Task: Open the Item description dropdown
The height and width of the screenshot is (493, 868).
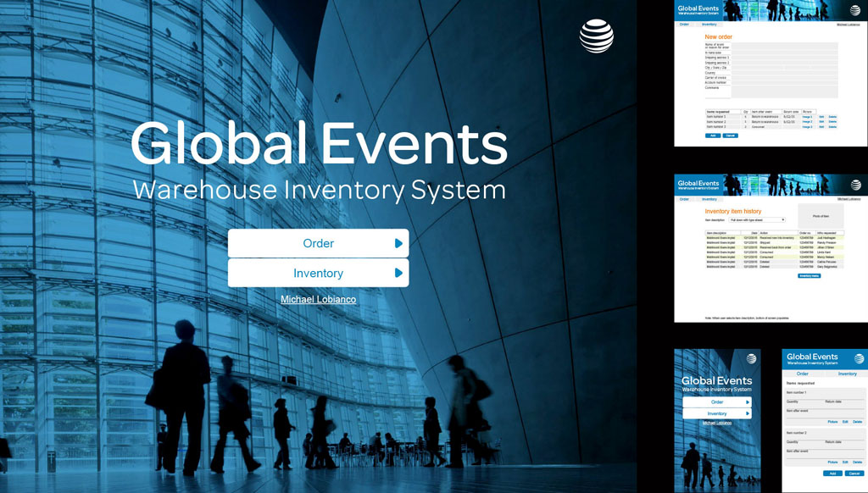Action: pos(757,220)
